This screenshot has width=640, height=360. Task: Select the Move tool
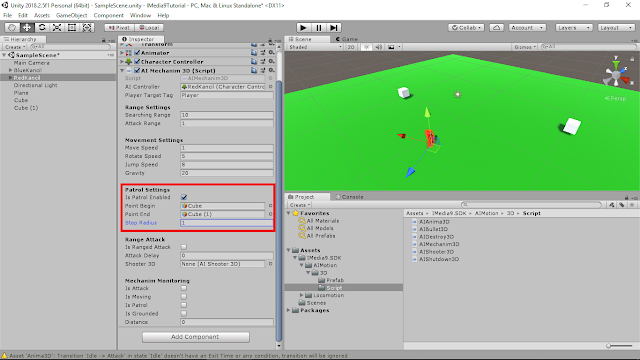click(27, 27)
